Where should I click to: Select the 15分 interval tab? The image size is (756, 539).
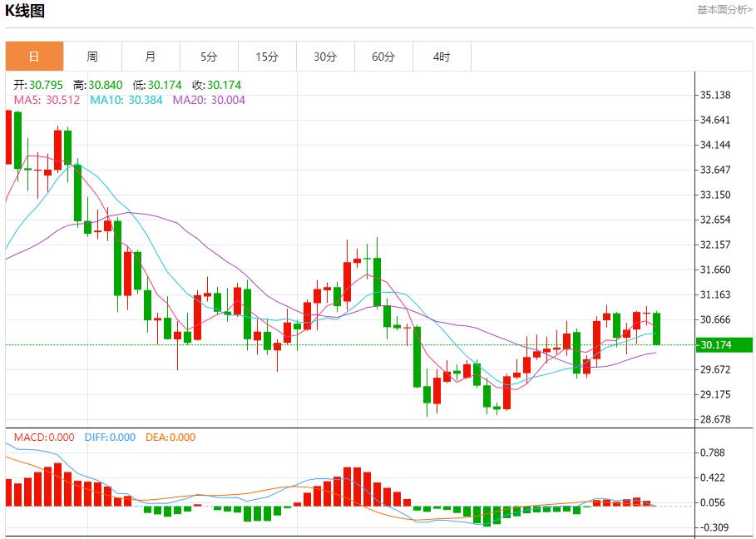coord(267,57)
